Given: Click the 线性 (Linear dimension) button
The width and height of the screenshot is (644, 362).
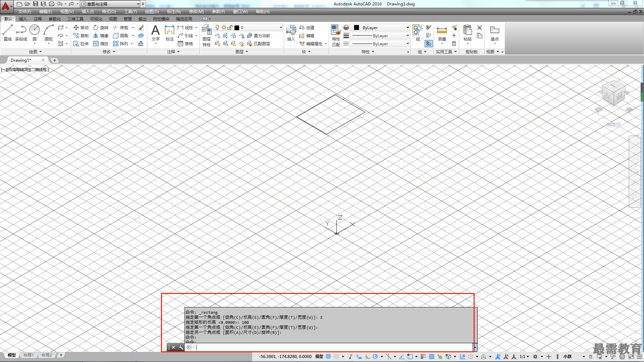Looking at the screenshot, I should click(185, 27).
